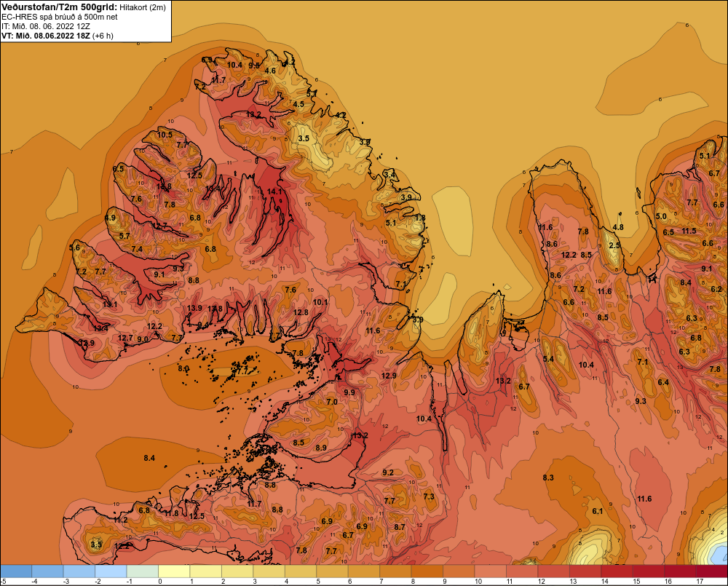Image resolution: width=728 pixels, height=586 pixels.
Task: Click the 8.0 temperature value over the bay
Action: (x=183, y=368)
